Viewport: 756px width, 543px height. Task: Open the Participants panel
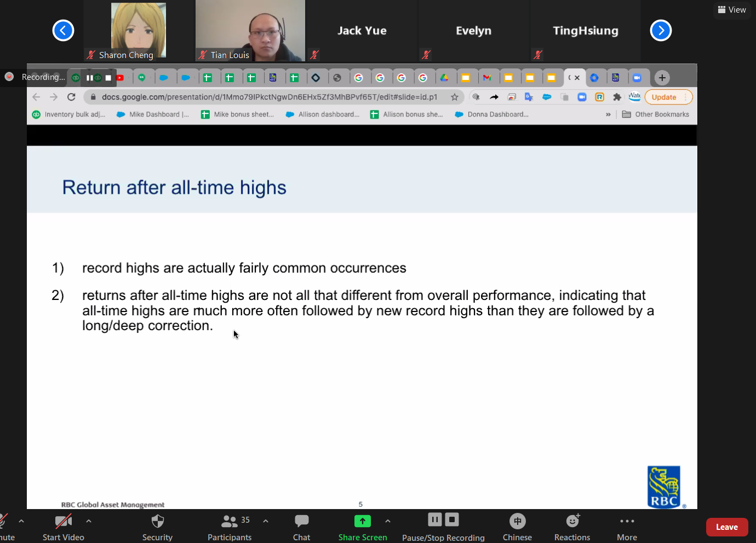(x=230, y=527)
